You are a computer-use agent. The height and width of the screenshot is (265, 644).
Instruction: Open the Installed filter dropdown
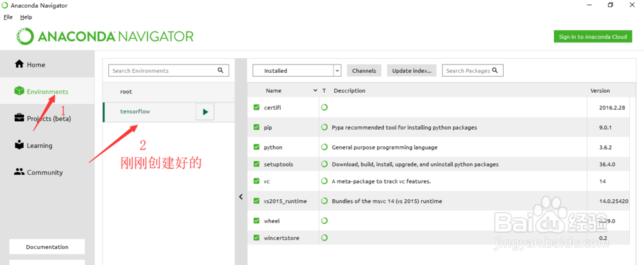296,70
